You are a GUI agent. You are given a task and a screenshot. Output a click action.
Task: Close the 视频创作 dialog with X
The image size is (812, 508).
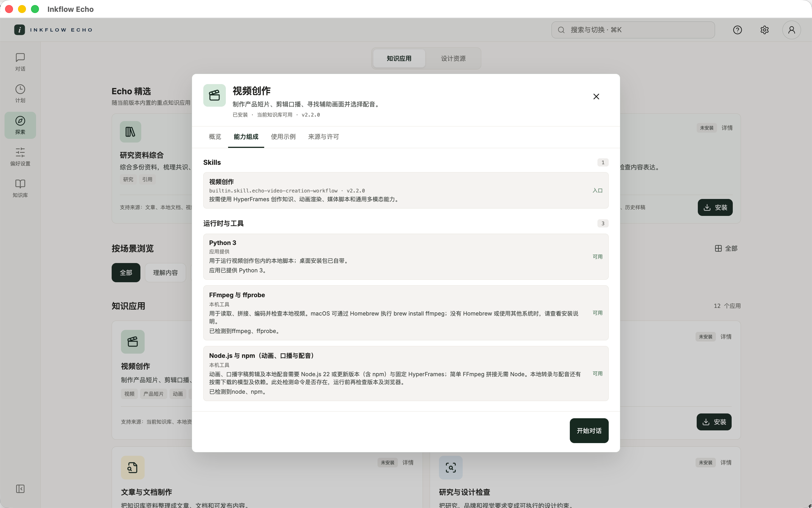pyautogui.click(x=596, y=97)
